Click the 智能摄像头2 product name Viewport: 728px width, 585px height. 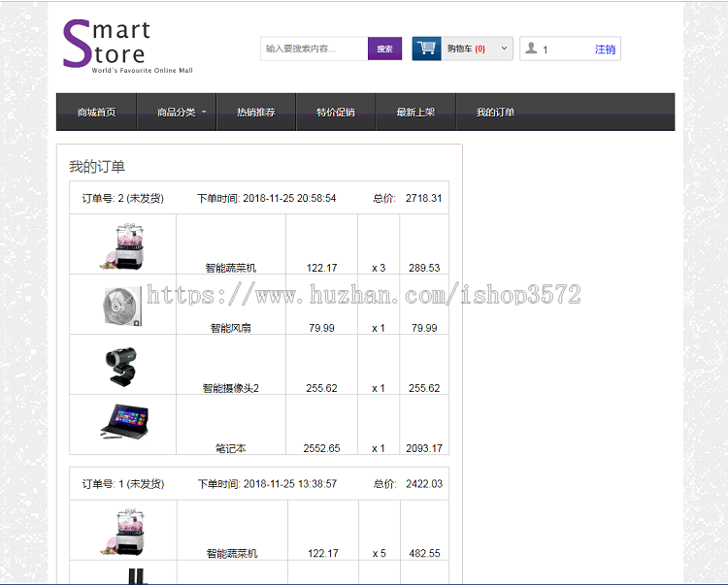(231, 388)
